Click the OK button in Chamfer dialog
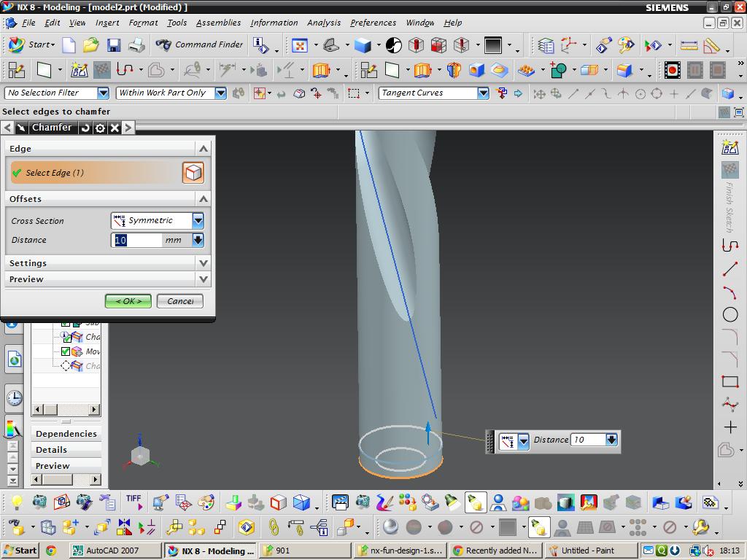747x560 pixels. coord(128,301)
